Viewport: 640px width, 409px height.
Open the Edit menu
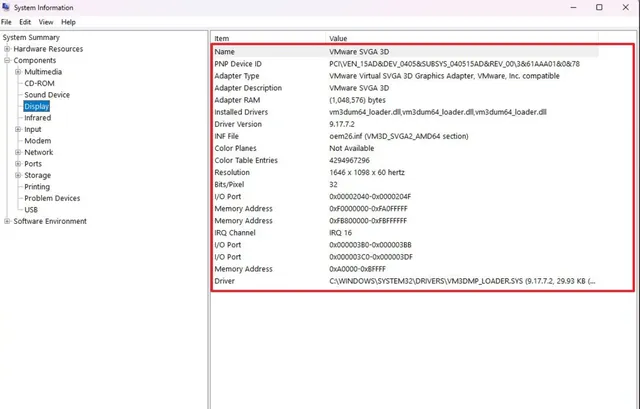click(25, 22)
